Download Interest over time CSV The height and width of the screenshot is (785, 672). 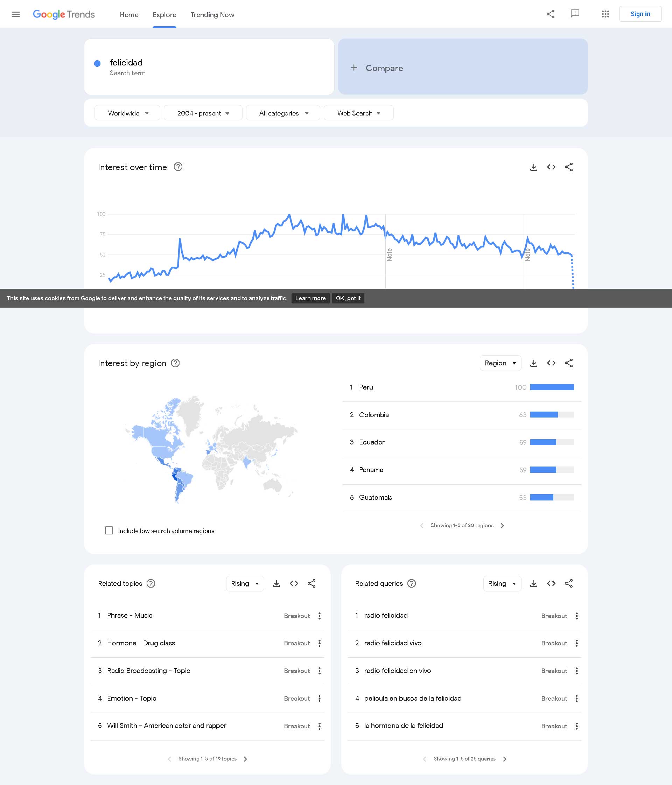533,167
